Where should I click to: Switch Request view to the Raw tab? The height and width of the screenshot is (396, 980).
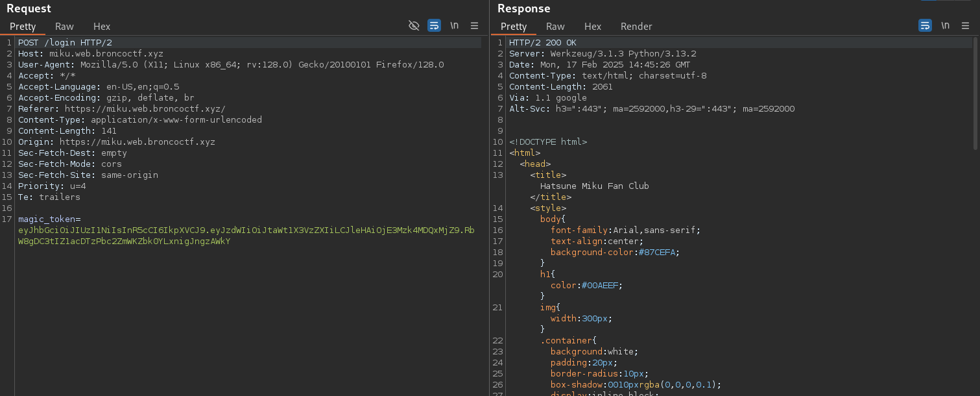(64, 27)
